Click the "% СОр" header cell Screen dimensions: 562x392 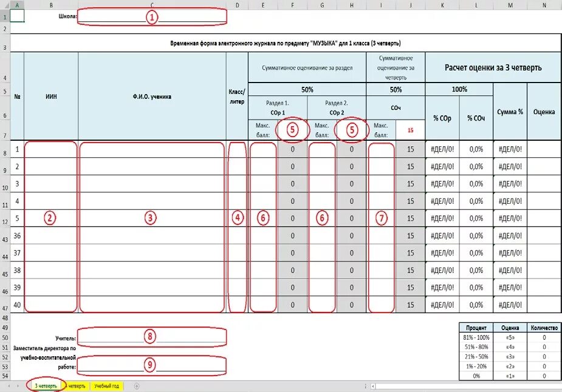[x=442, y=118]
